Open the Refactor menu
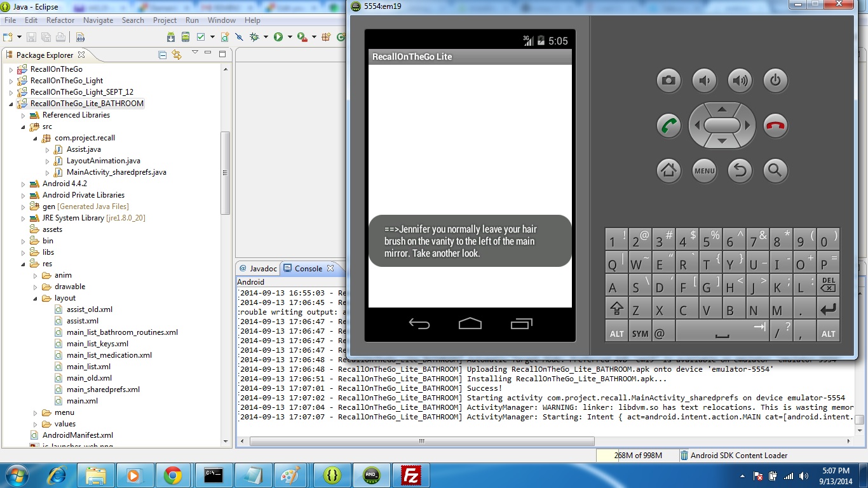Viewport: 868px width, 488px height. pyautogui.click(x=60, y=20)
